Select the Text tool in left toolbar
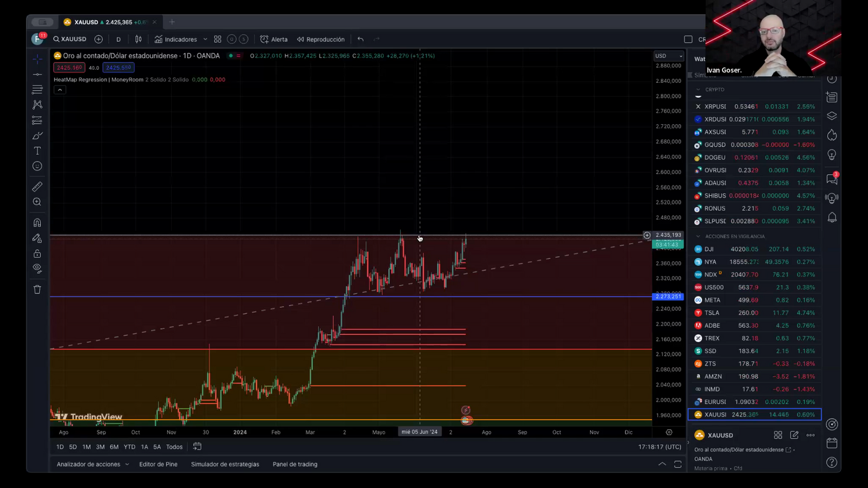This screenshot has height=488, width=868. pyautogui.click(x=37, y=151)
